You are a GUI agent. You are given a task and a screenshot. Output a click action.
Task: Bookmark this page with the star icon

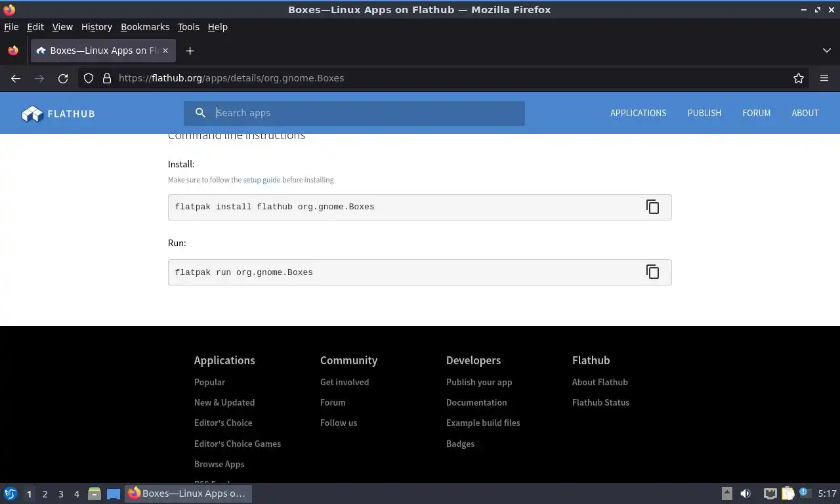click(798, 78)
